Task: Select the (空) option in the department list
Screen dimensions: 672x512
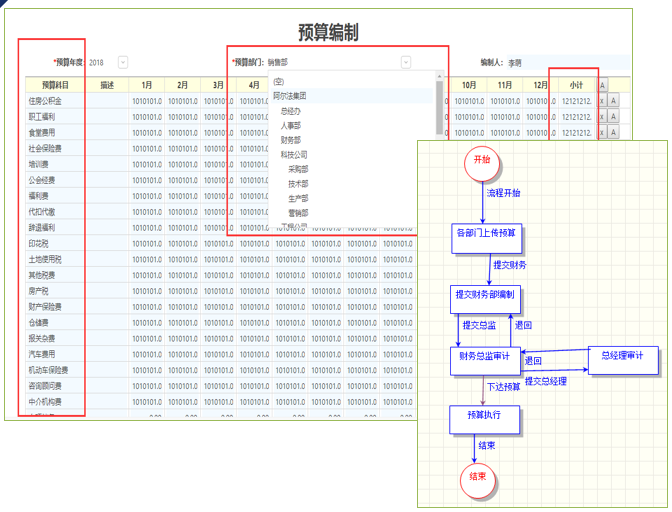Action: point(352,81)
